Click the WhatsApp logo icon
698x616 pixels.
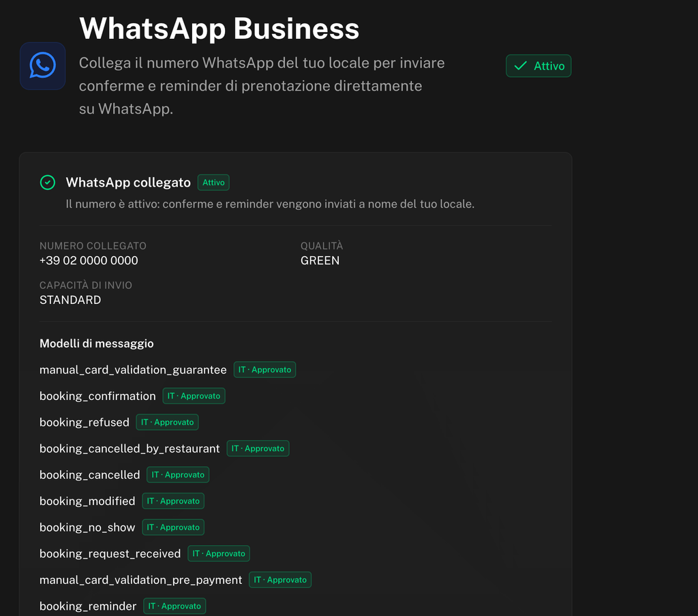click(43, 66)
